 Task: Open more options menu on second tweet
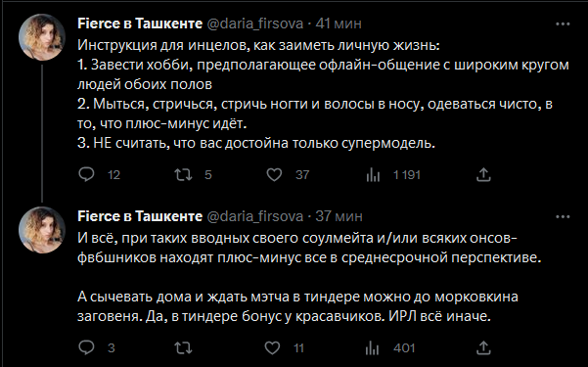pos(563,217)
